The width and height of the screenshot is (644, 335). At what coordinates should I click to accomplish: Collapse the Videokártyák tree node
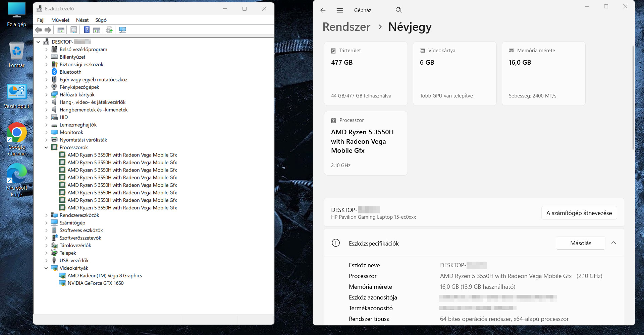[46, 268]
